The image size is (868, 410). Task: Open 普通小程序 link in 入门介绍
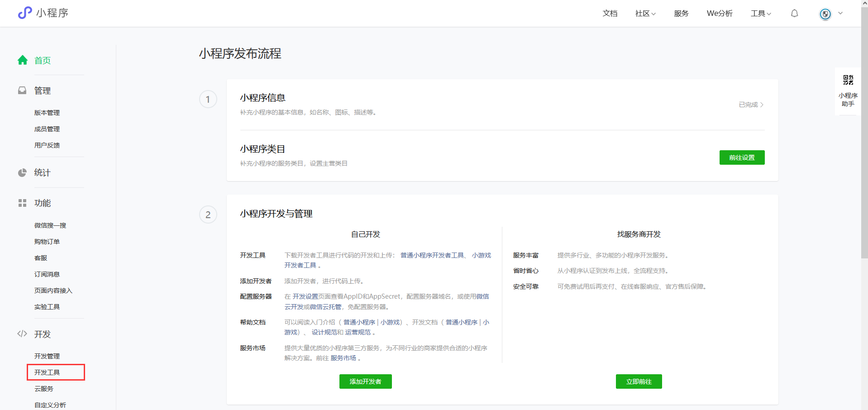[x=359, y=322]
